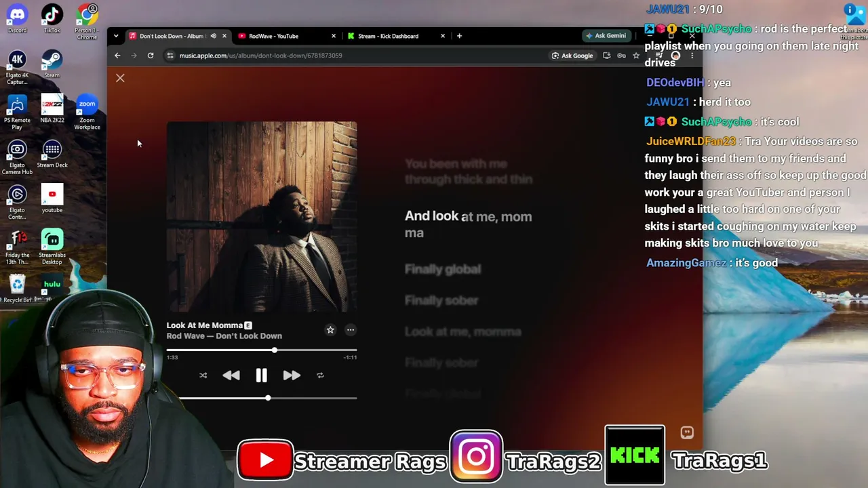Pause the currently playing song
The height and width of the screenshot is (488, 868).
click(x=261, y=375)
